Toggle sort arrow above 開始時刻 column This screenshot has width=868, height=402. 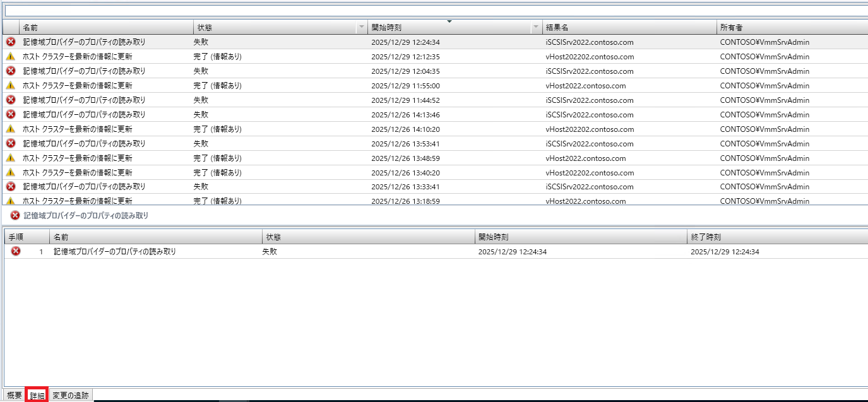click(x=449, y=21)
